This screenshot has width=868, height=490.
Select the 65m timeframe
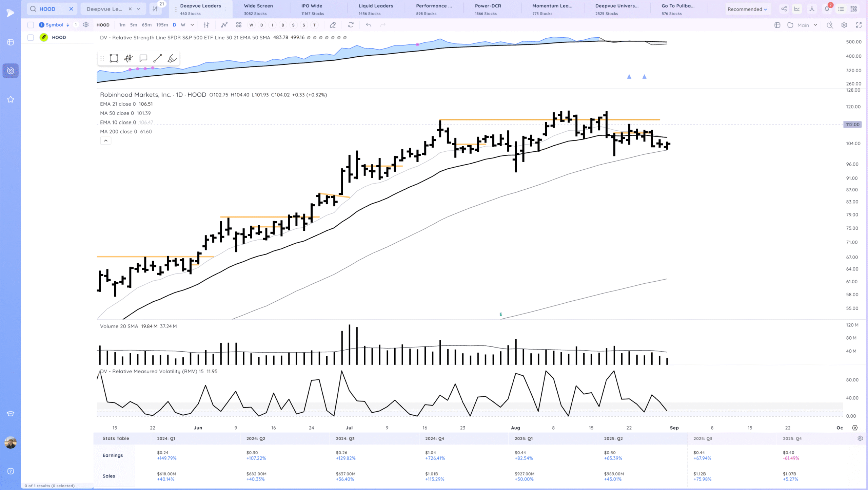tap(146, 25)
